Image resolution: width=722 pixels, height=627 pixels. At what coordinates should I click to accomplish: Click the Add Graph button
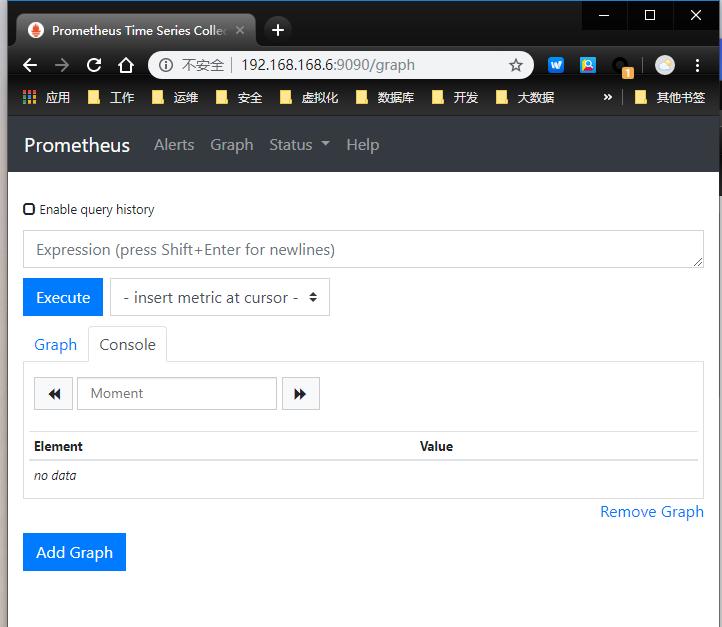[75, 552]
